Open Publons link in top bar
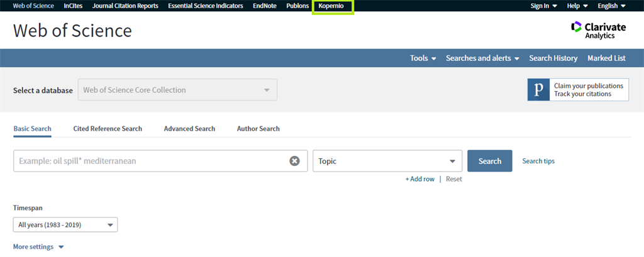Image resolution: width=644 pixels, height=257 pixels. point(297,6)
